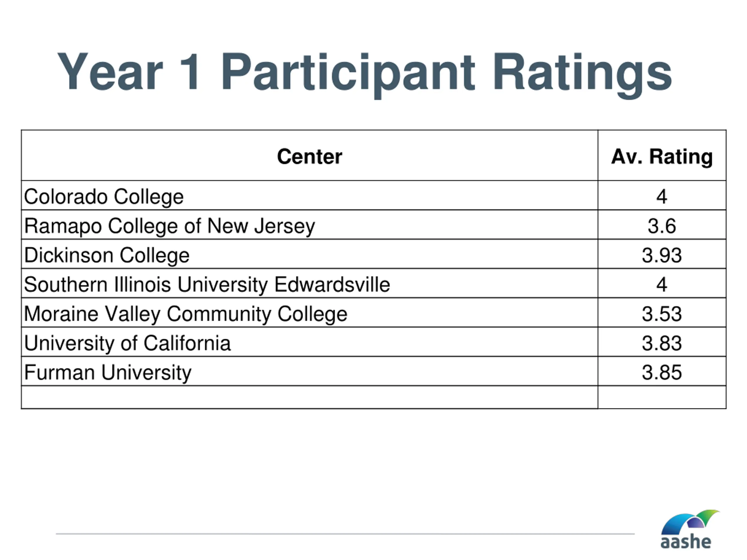Click the 3.85 rating value
This screenshot has height=560, width=747.
click(662, 372)
